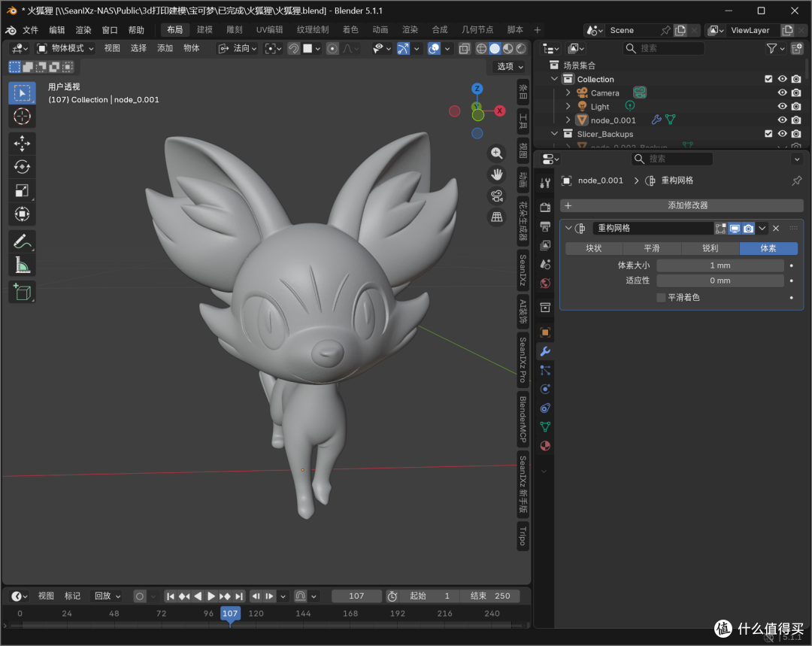
Task: Enable the 平滑着色 checkbox
Action: pos(661,297)
